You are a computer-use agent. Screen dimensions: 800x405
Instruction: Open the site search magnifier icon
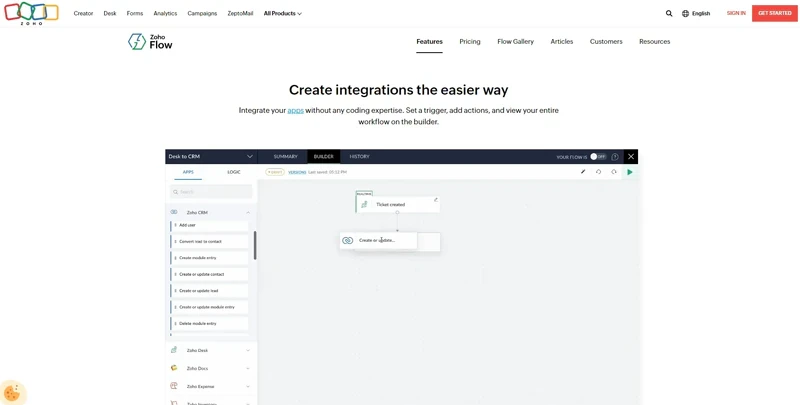pyautogui.click(x=669, y=13)
